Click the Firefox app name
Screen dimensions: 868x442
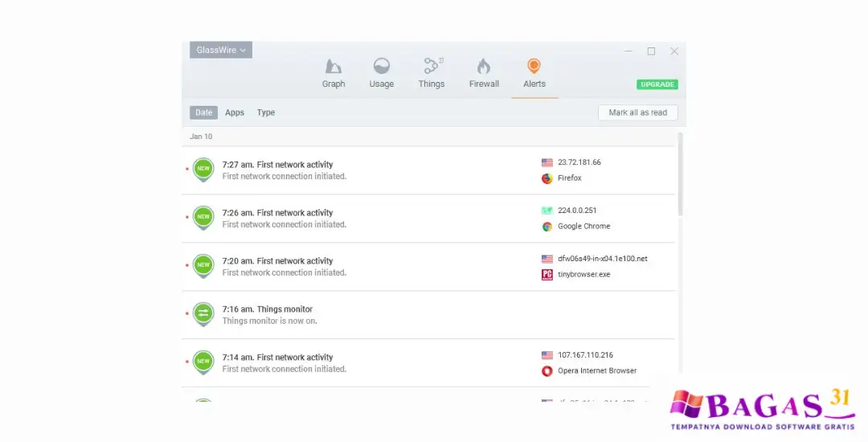pyautogui.click(x=570, y=178)
